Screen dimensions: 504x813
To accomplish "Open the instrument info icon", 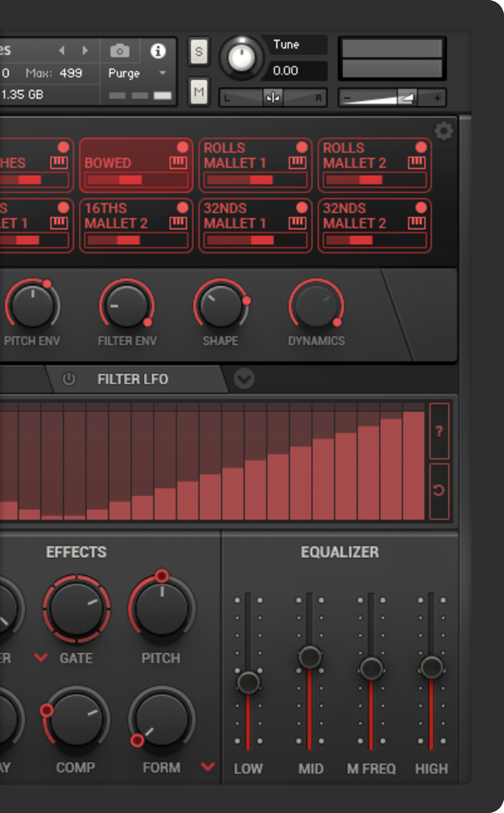I will pos(158,51).
